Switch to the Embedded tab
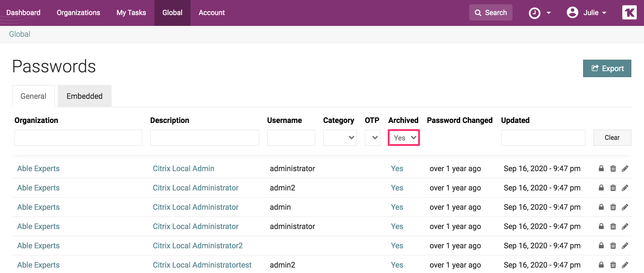 click(x=84, y=96)
